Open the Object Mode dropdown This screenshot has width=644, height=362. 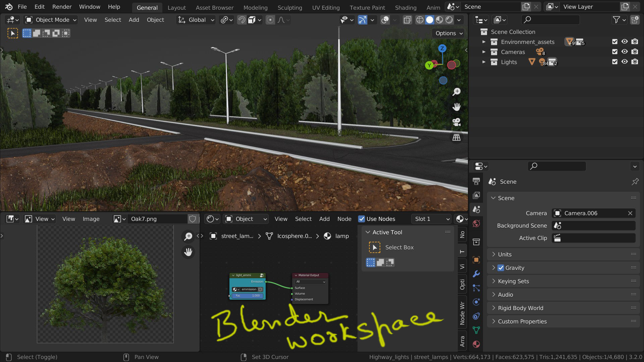point(51,20)
